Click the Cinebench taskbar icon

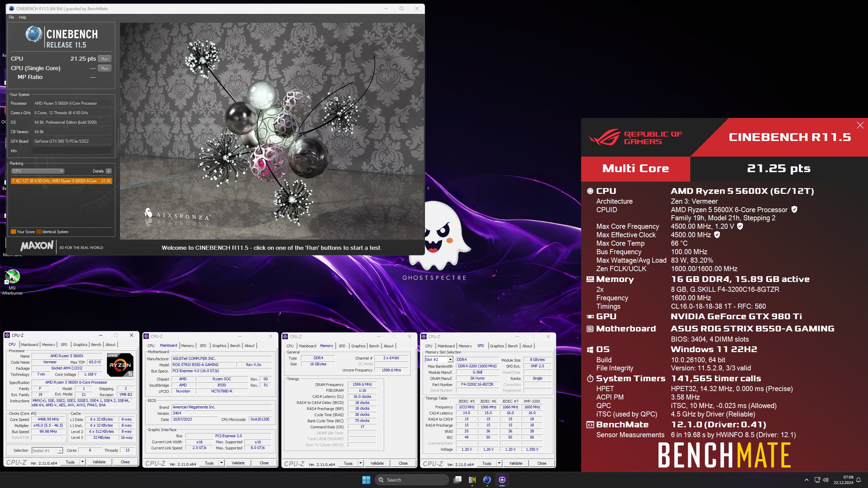[487, 480]
